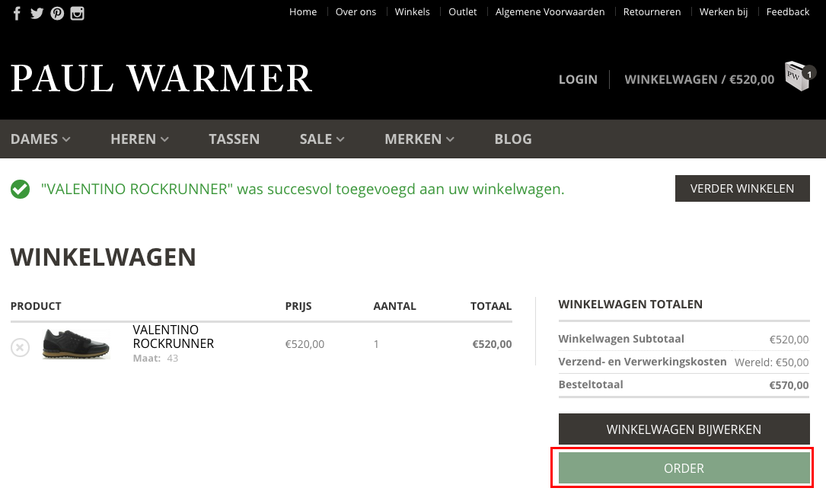Click the green success checkmark icon
Image resolution: width=826 pixels, height=504 pixels.
(x=20, y=189)
